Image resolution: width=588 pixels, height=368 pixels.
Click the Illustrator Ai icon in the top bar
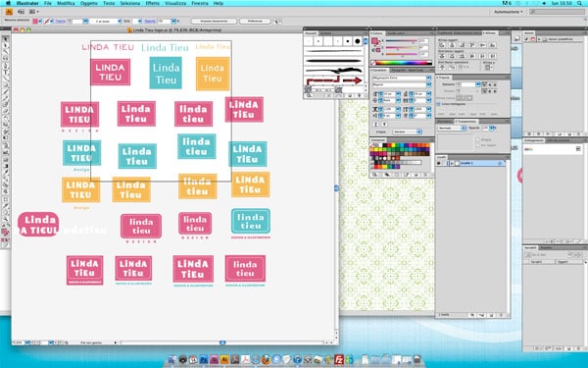tap(10, 12)
